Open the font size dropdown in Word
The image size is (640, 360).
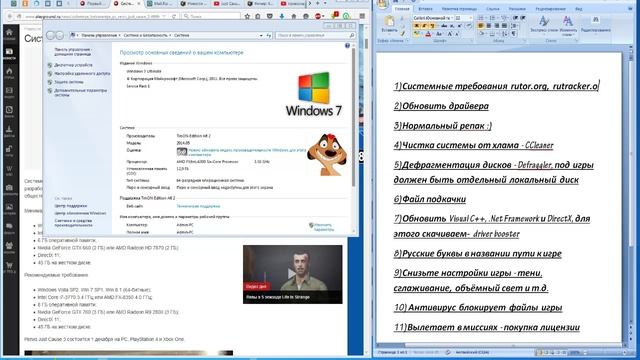(471, 18)
